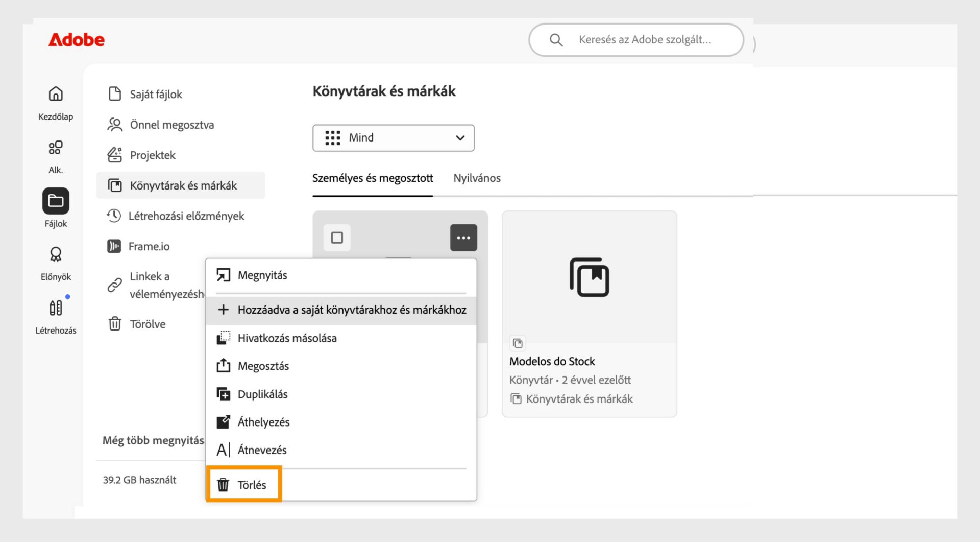Focus the Keresés az Adobe szolgált... search field

coord(636,40)
